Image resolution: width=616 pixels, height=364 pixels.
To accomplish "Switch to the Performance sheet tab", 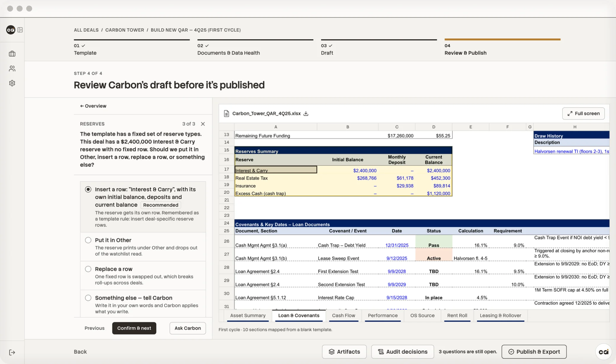I will coord(383,315).
